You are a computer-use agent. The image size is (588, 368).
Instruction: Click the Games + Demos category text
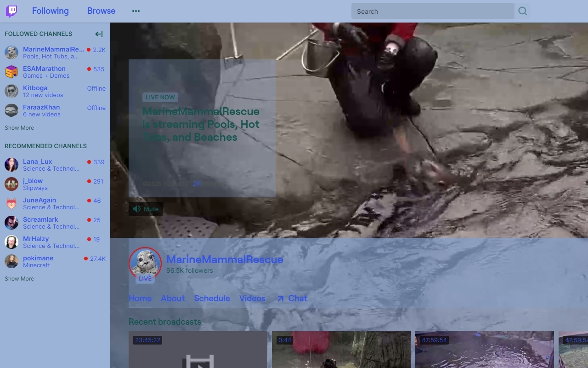tap(46, 76)
